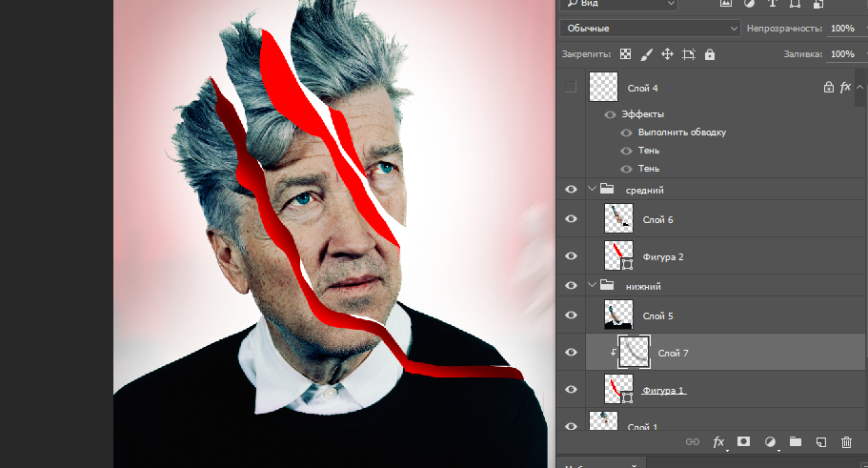Toggle Эффекты visibility eye
This screenshot has width=868, height=468.
point(610,114)
